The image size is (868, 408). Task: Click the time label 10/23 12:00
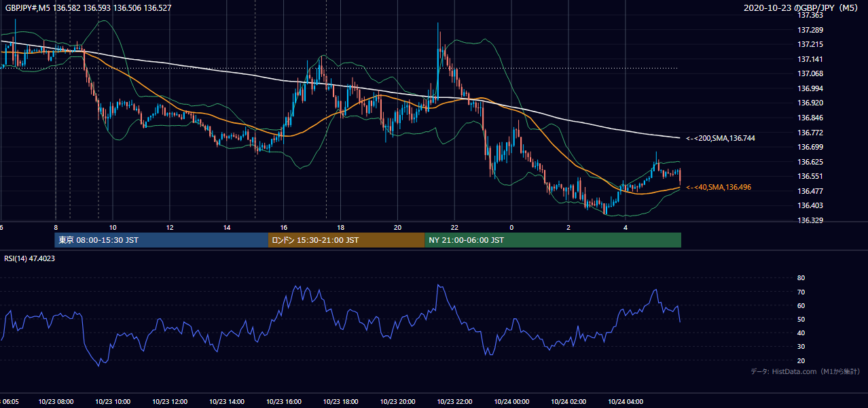[x=170, y=401]
